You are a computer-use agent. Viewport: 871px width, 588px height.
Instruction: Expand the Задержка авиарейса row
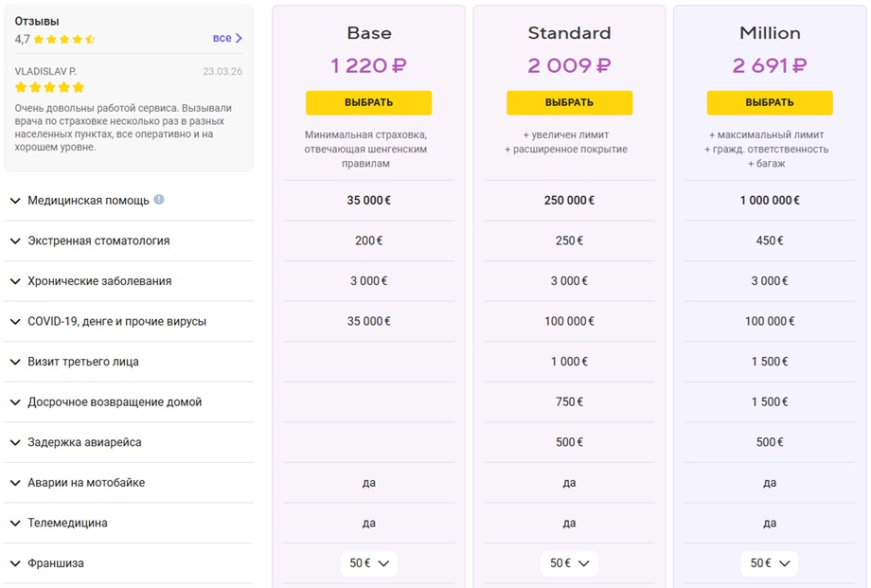(x=129, y=442)
